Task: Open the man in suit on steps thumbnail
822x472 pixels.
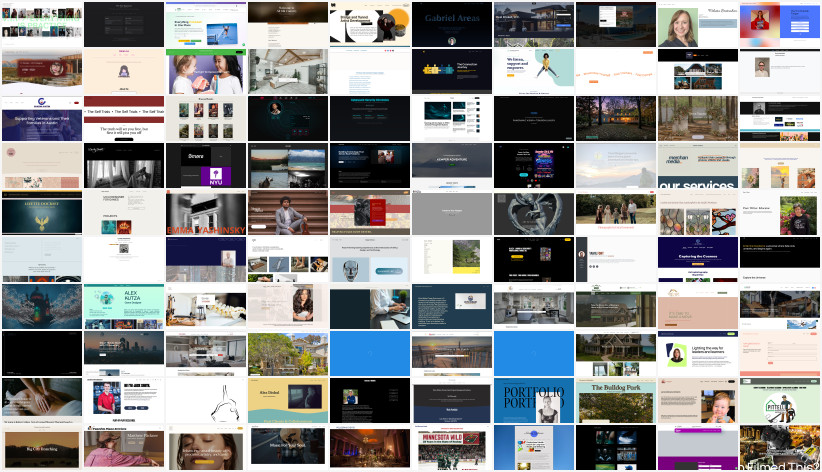Action: [x=288, y=212]
